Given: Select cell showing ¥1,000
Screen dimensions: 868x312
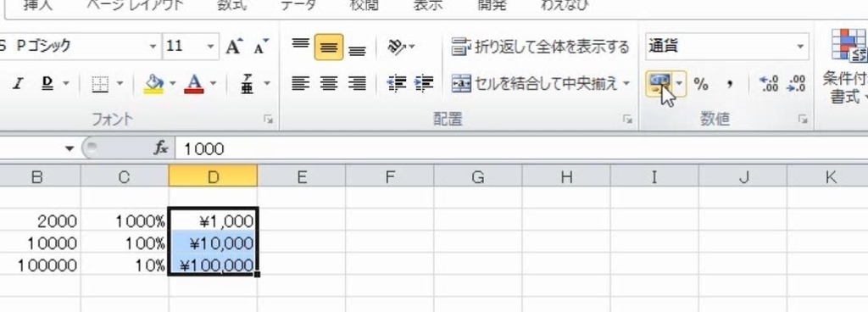Looking at the screenshot, I should (213, 221).
